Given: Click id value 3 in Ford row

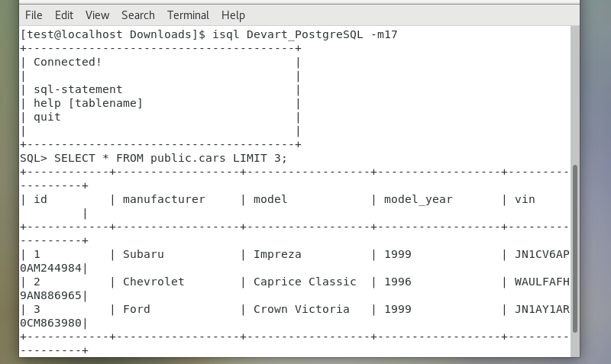Looking at the screenshot, I should pos(37,309).
